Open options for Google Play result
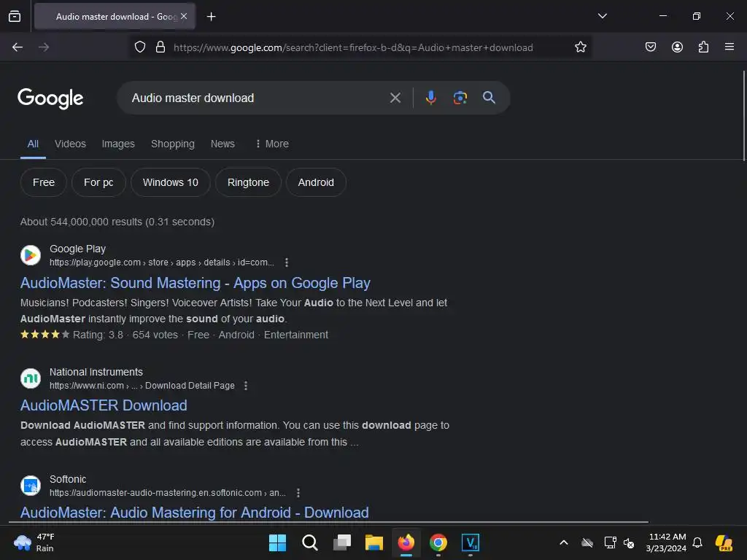 click(x=286, y=262)
